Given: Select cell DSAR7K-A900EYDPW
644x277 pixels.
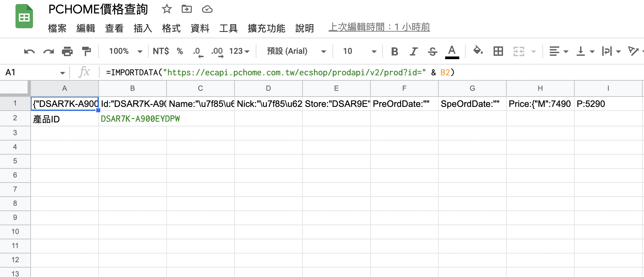Looking at the screenshot, I should click(133, 119).
